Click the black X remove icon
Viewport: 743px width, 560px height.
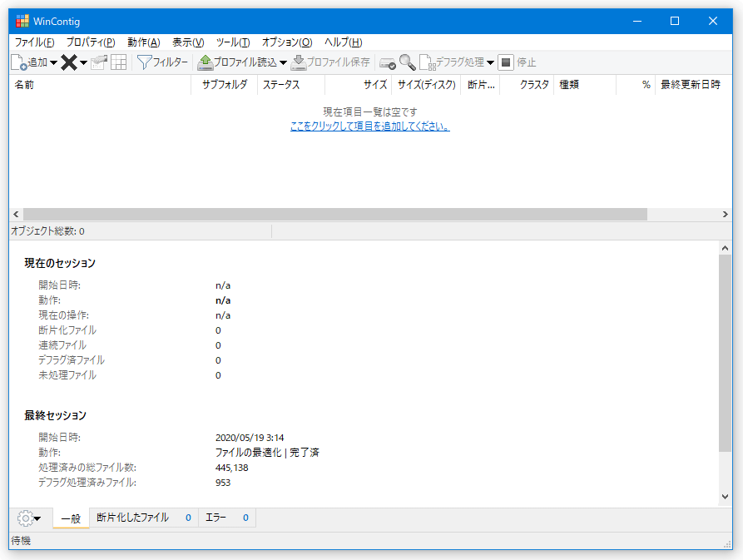point(69,62)
